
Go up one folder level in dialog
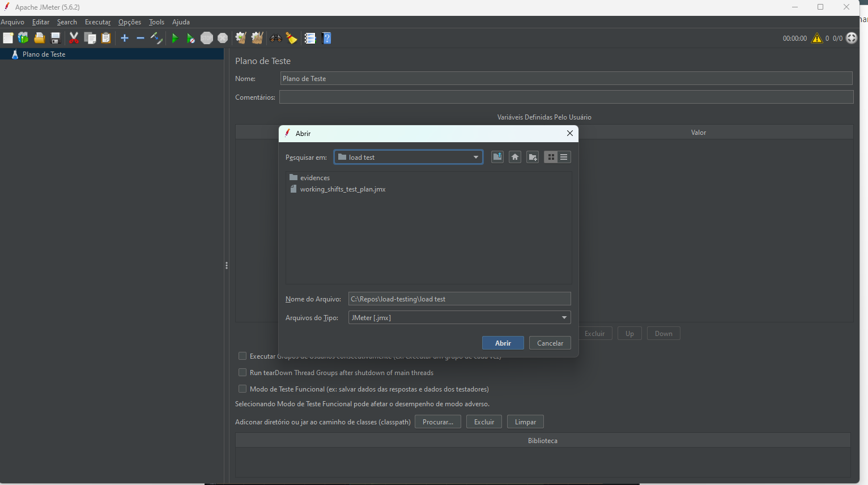497,157
